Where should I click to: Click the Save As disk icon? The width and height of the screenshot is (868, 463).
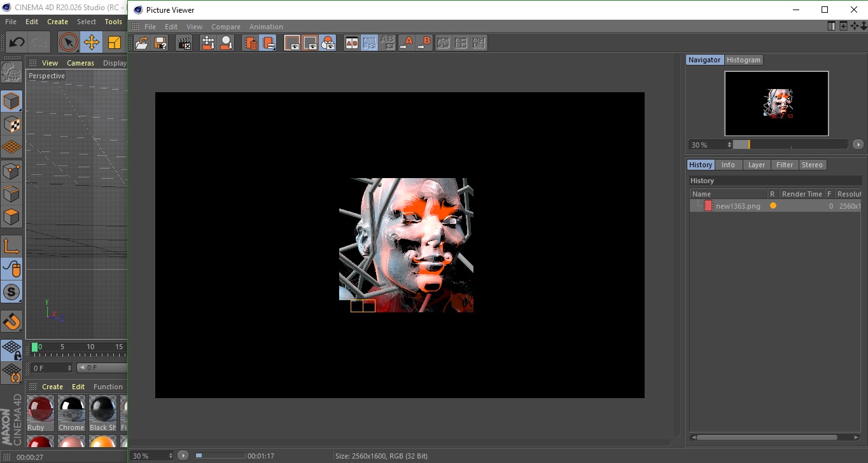160,43
